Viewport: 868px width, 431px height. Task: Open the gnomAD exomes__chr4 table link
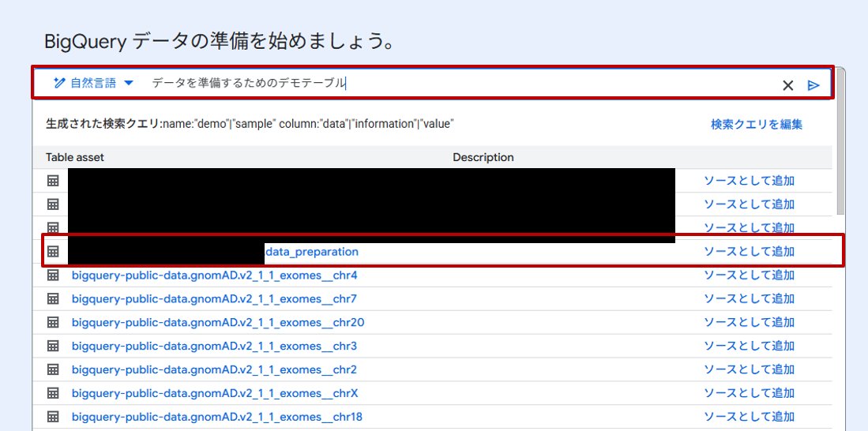(x=214, y=275)
